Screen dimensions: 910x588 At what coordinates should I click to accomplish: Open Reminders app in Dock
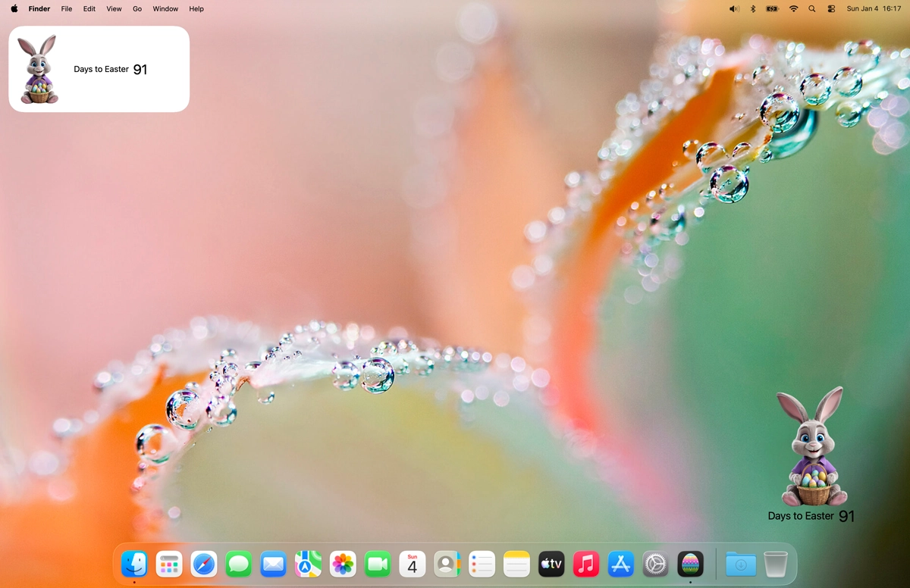point(482,564)
